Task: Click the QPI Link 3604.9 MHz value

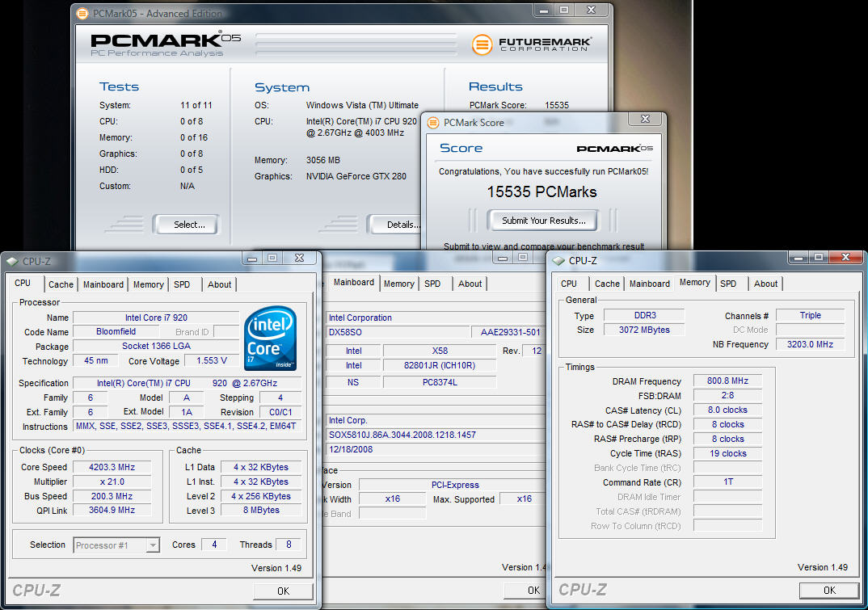Action: click(x=112, y=511)
